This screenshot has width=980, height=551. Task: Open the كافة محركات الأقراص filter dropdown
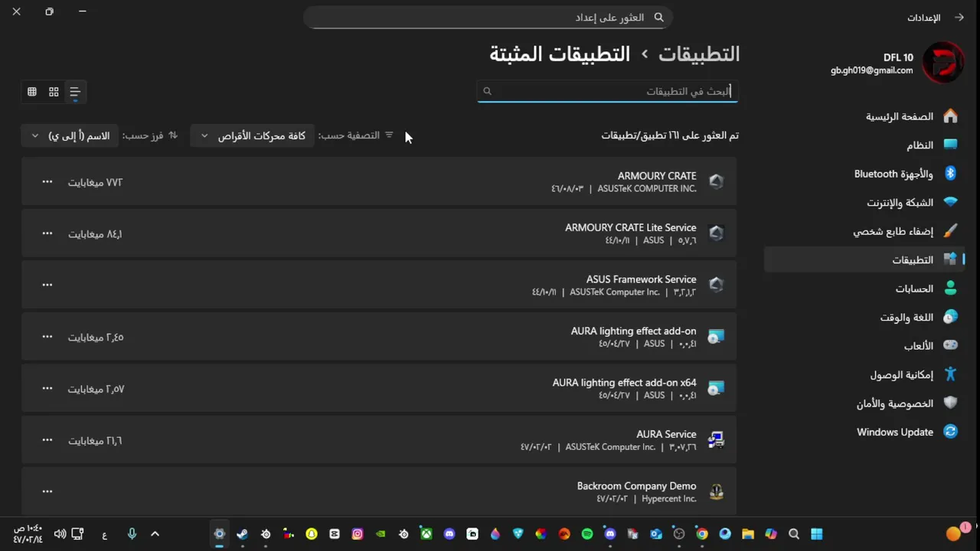coord(252,135)
